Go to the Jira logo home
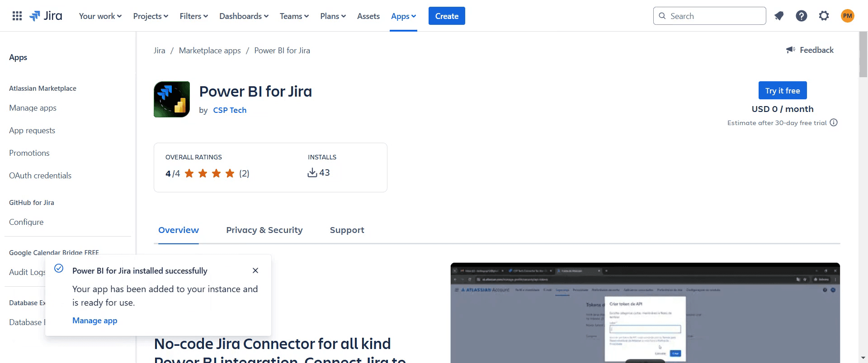This screenshot has width=868, height=363. (x=46, y=16)
